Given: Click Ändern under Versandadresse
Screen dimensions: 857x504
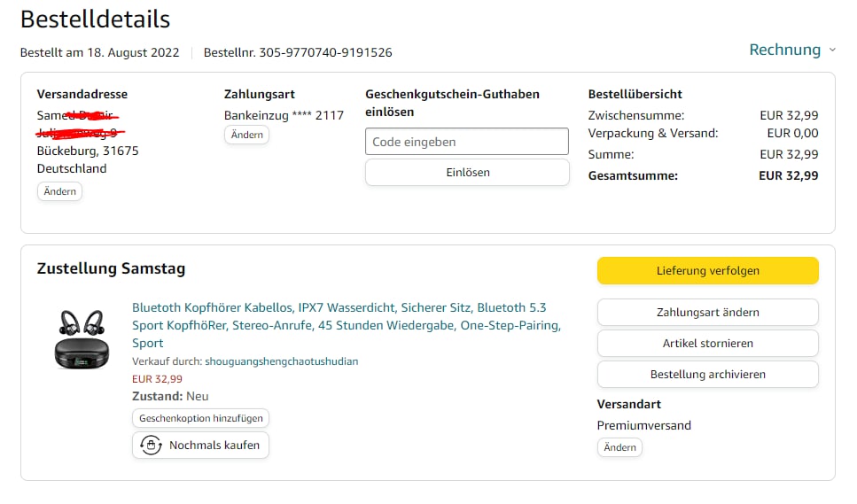Looking at the screenshot, I should tap(59, 191).
